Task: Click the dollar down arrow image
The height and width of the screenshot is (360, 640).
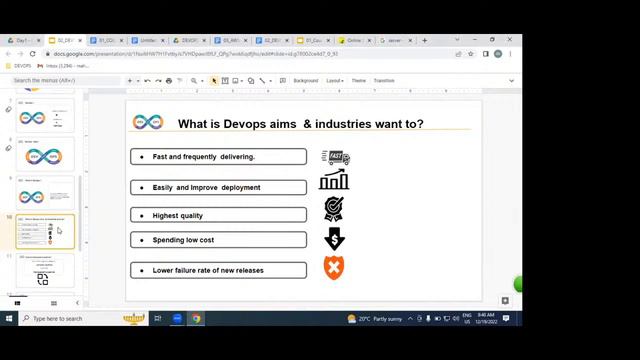Action: pos(334,239)
